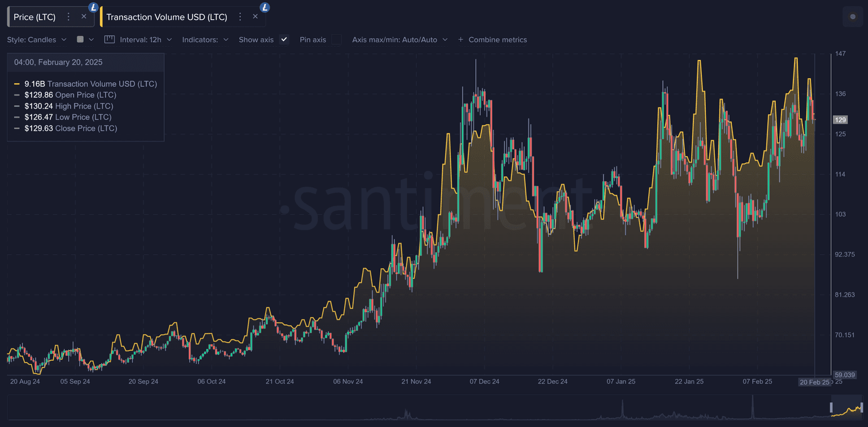This screenshot has height=427, width=868.
Task: Click Litecoin badge on Transaction Volume tab
Action: [x=264, y=7]
